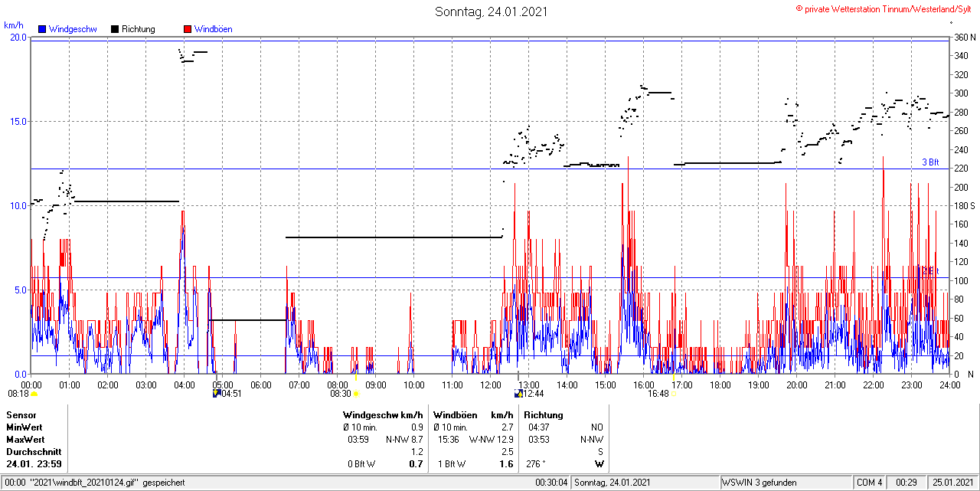The height and width of the screenshot is (491, 980).
Task: Click the N-NW 8.7 max wind speed value
Action: coord(404,440)
